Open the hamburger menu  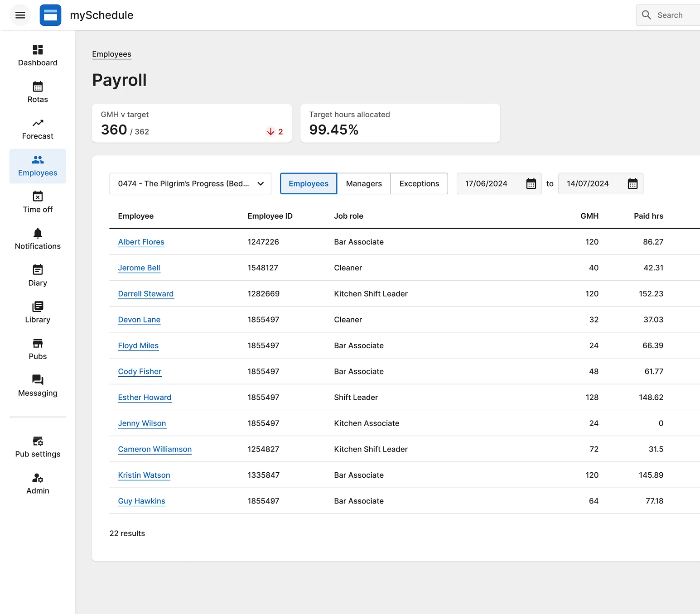[20, 15]
